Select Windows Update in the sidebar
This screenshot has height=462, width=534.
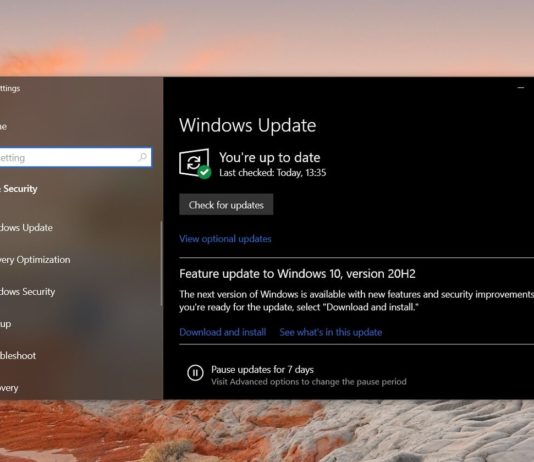[x=26, y=227]
